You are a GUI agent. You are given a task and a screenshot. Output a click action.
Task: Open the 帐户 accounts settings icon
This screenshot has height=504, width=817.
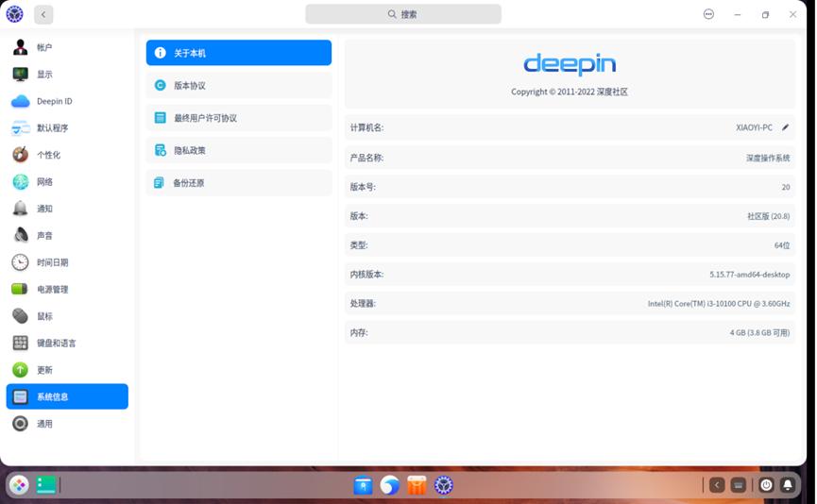[21, 47]
